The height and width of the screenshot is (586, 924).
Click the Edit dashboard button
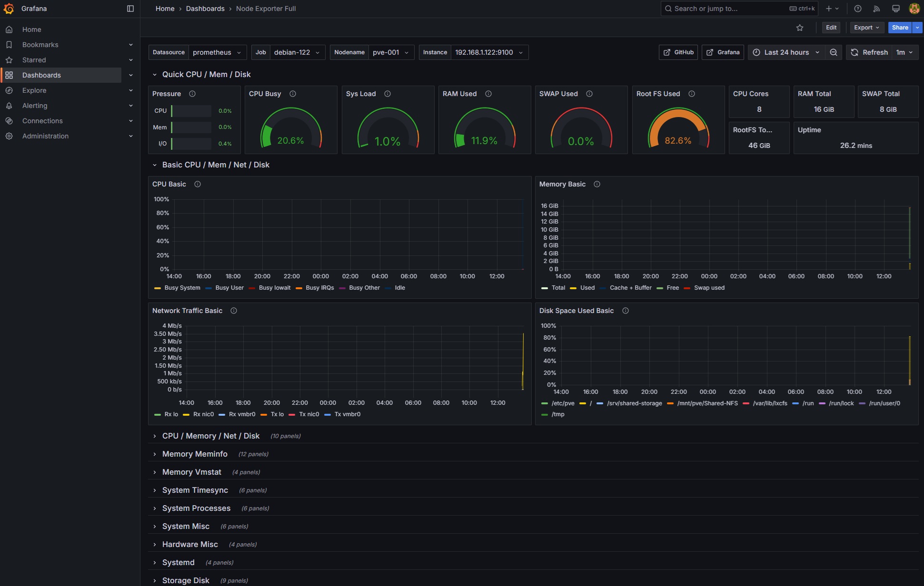(x=831, y=28)
